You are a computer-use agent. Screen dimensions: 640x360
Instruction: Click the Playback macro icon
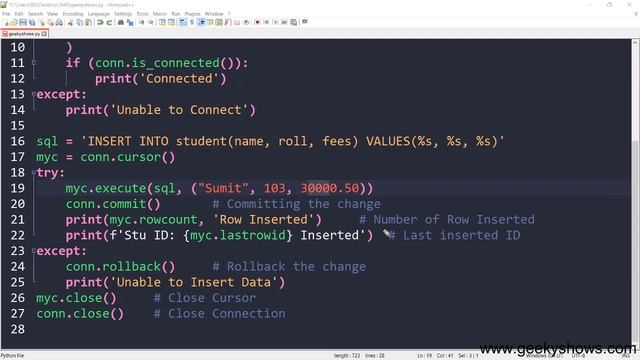276,22
